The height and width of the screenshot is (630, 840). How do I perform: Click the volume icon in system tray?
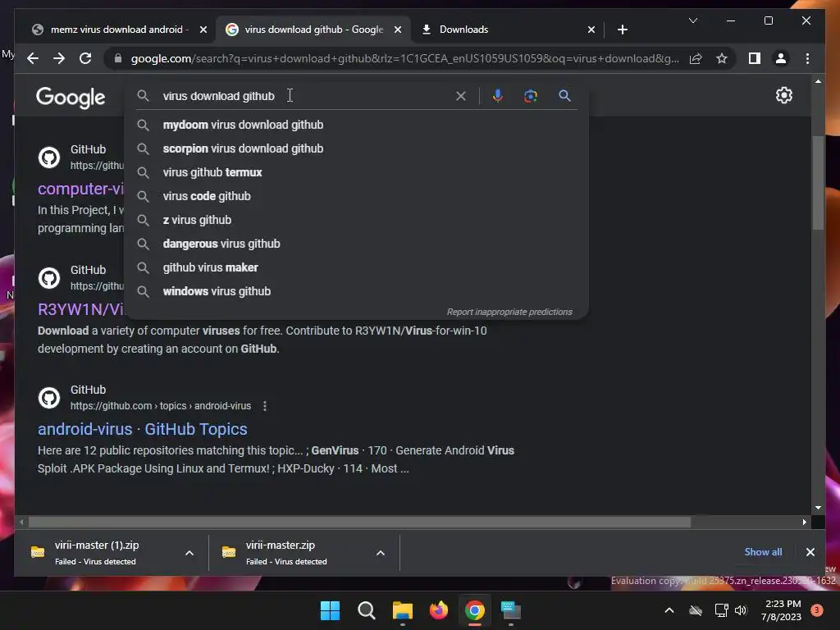tap(741, 610)
